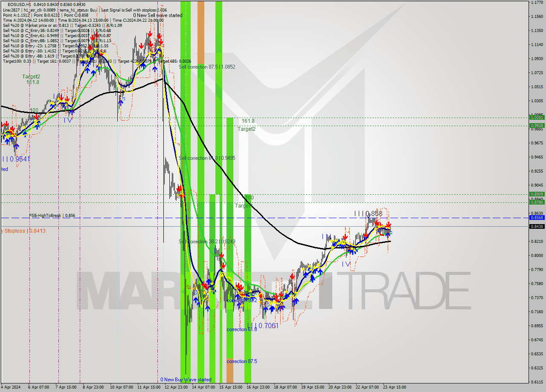Click the 0.9465 price axis label
Screen dimensions: 546x392
[x=537, y=157]
